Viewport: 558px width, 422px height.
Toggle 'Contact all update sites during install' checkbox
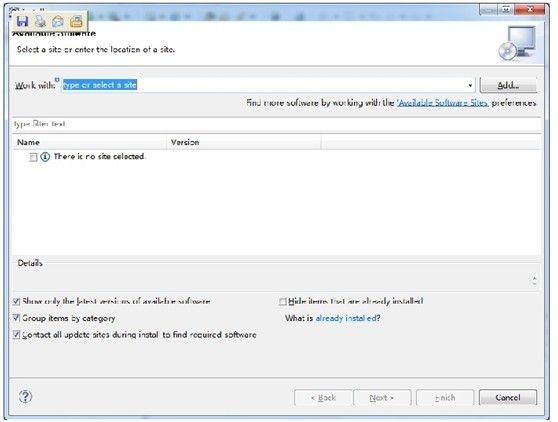(16, 334)
